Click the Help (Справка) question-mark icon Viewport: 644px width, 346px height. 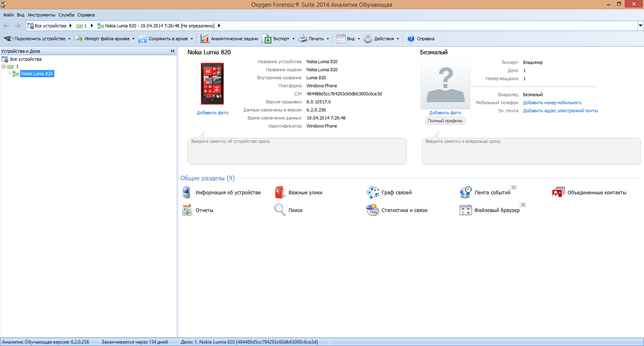411,39
